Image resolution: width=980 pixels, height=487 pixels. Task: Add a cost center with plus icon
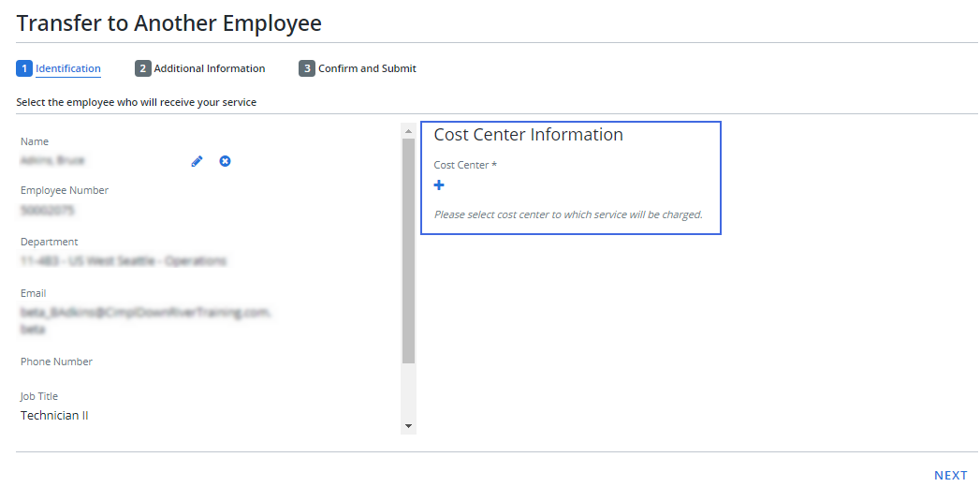439,185
